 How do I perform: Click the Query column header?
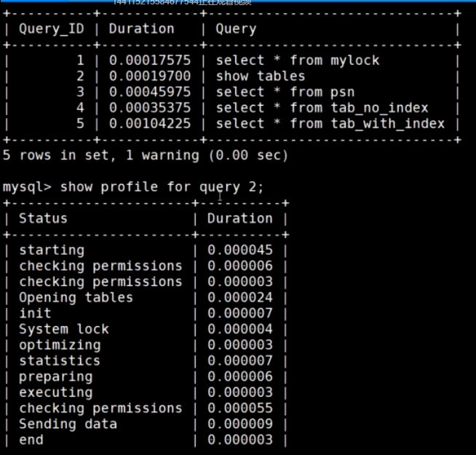tap(236, 29)
